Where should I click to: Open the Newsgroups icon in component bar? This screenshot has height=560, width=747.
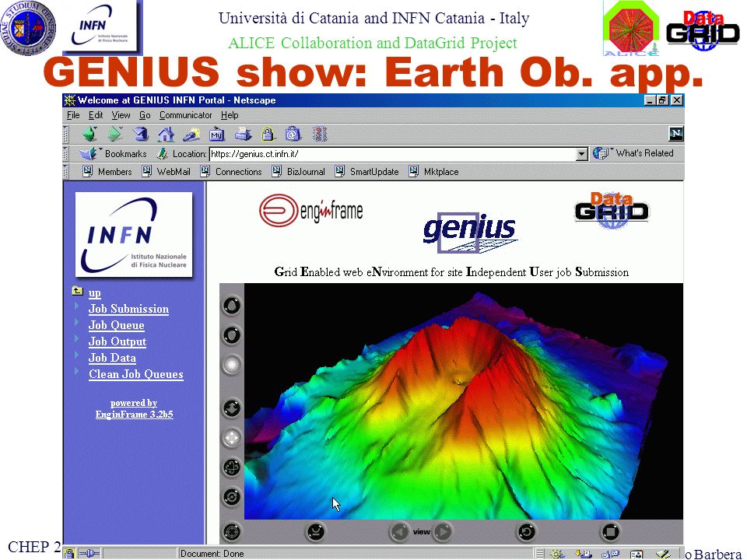pyautogui.click(x=610, y=554)
